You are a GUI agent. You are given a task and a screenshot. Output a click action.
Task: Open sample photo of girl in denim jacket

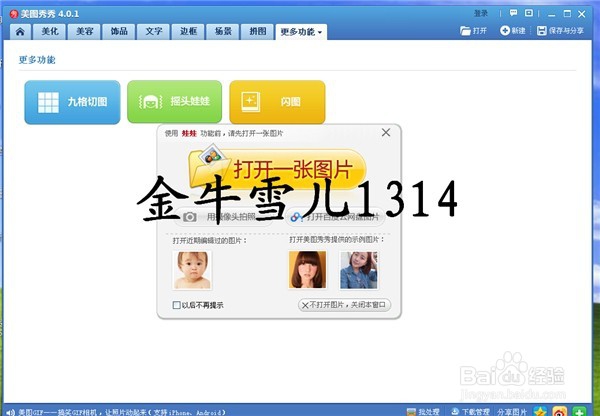pyautogui.click(x=359, y=270)
